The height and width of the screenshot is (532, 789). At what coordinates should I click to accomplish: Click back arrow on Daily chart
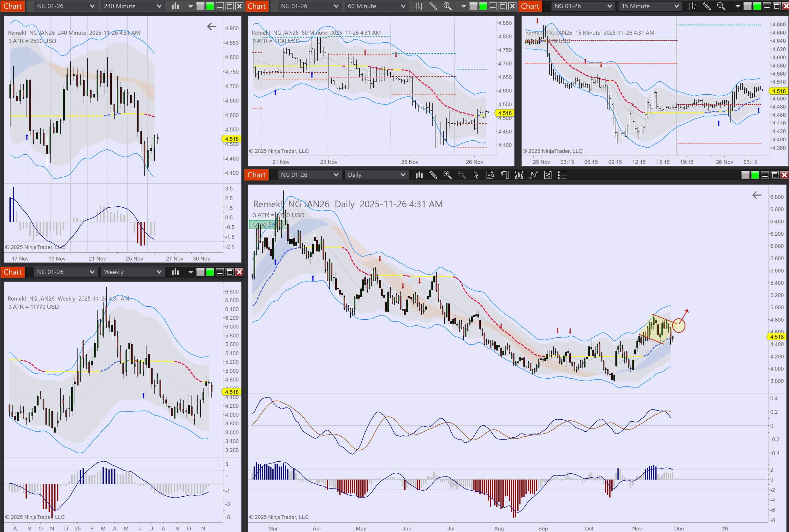point(756,195)
